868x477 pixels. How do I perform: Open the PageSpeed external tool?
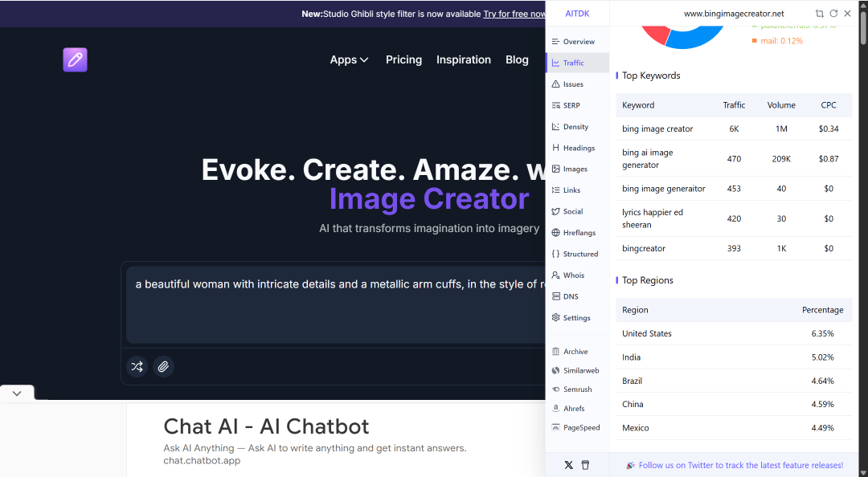point(577,427)
